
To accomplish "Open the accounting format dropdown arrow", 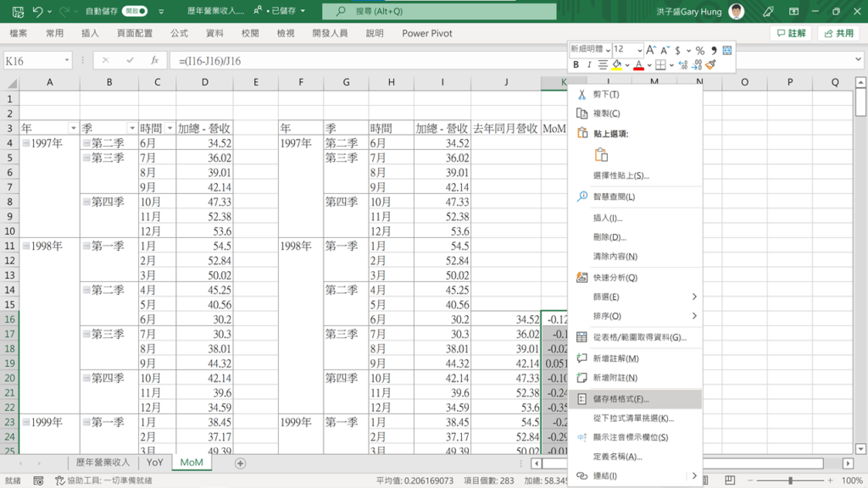I will pyautogui.click(x=688, y=51).
